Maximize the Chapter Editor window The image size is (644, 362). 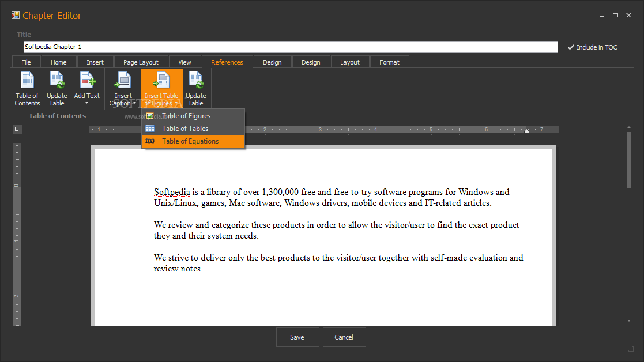[615, 15]
